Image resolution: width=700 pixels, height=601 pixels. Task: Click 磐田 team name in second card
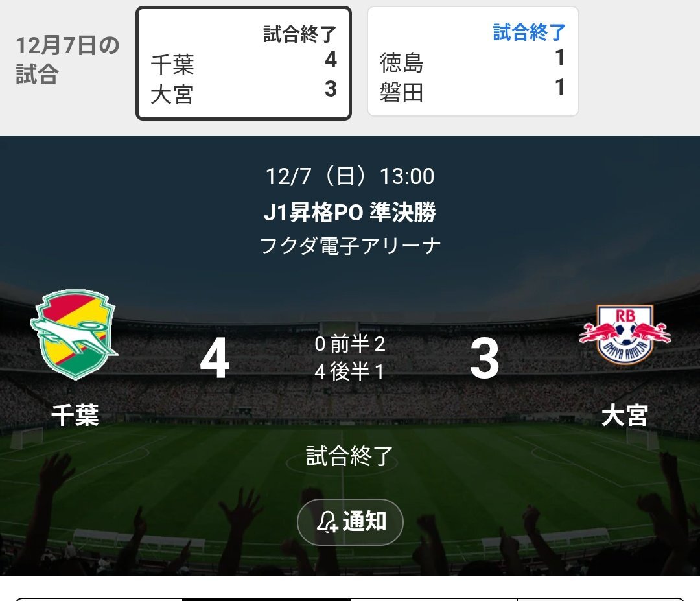coord(401,93)
